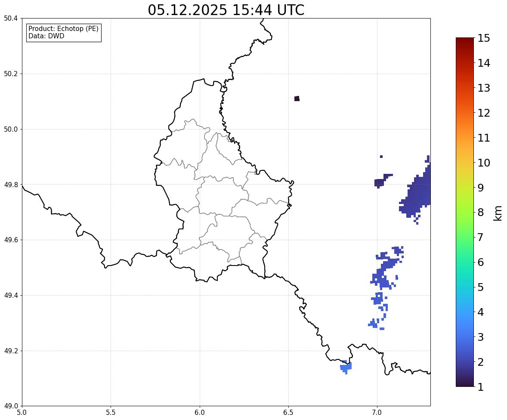Click the x-axis tick label 7.0
507x420 pixels.
click(377, 413)
